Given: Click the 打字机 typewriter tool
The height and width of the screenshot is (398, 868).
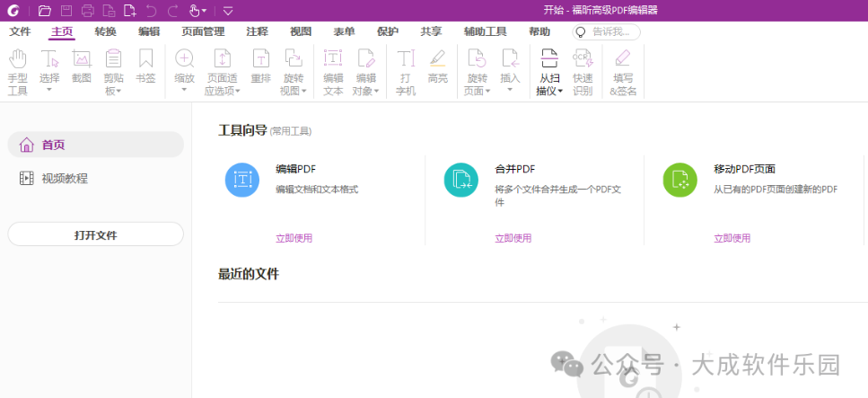Looking at the screenshot, I should (x=406, y=72).
